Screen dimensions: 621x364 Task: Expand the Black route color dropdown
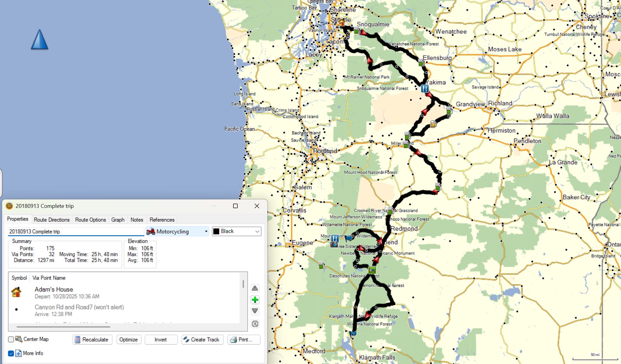(x=236, y=231)
